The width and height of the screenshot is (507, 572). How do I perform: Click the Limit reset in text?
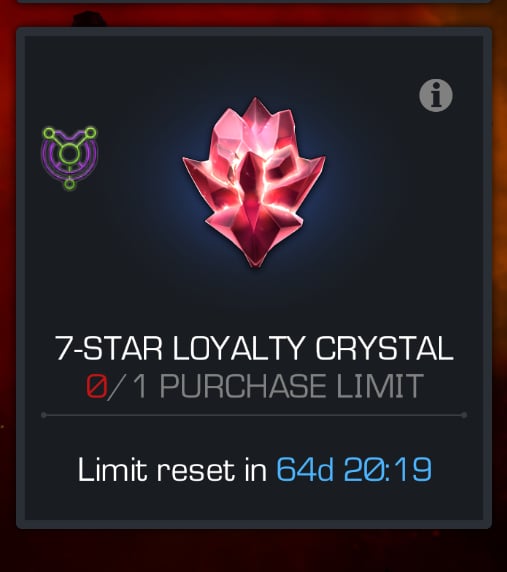[172, 469]
